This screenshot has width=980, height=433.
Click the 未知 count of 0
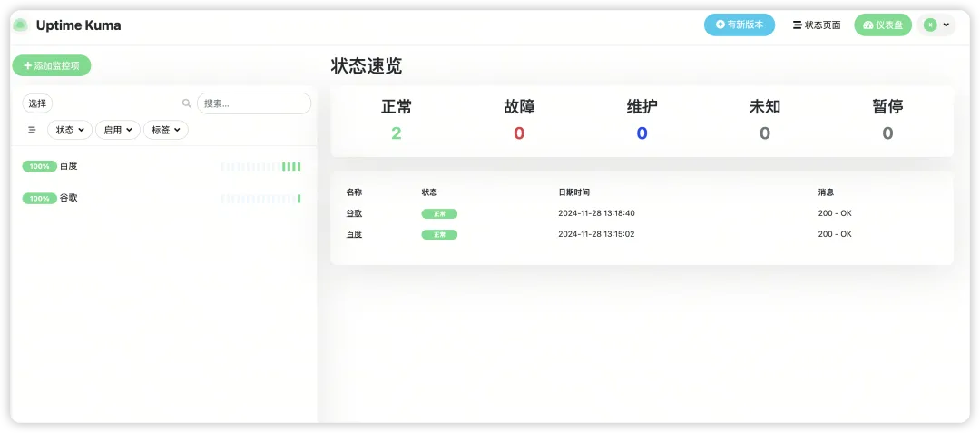point(765,133)
